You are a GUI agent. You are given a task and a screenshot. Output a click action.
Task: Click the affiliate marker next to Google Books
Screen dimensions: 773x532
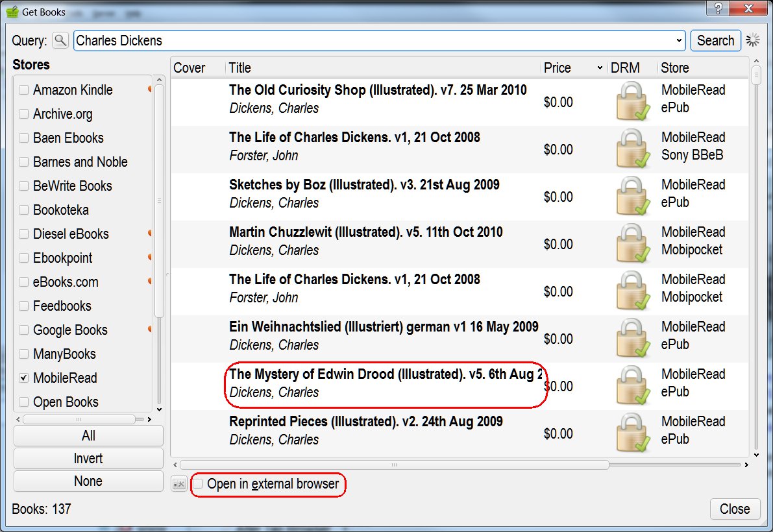pyautogui.click(x=150, y=329)
